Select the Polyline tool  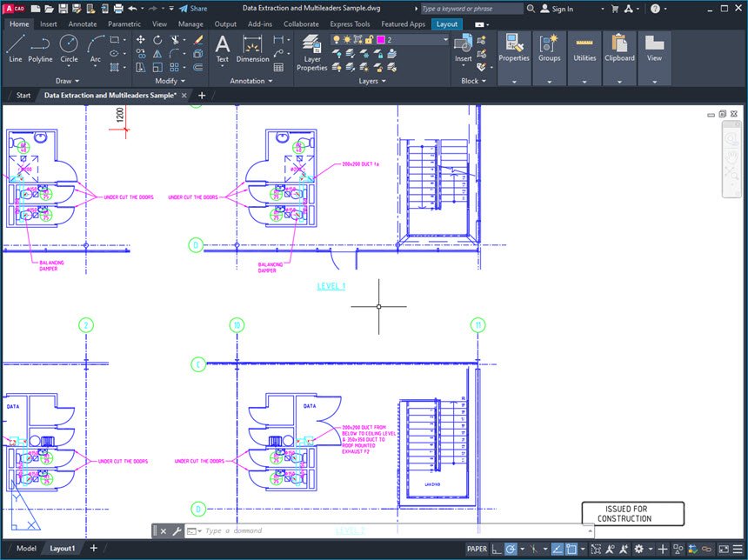coord(40,48)
